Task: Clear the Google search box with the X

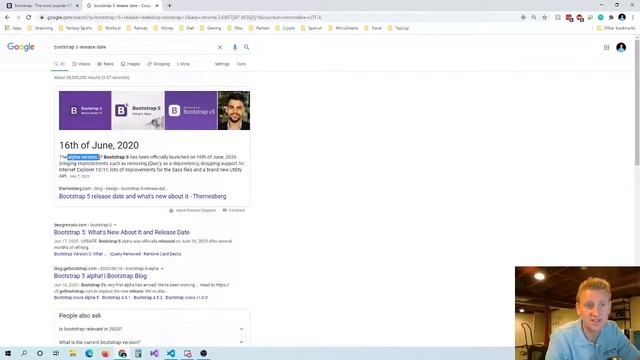Action: tap(220, 47)
